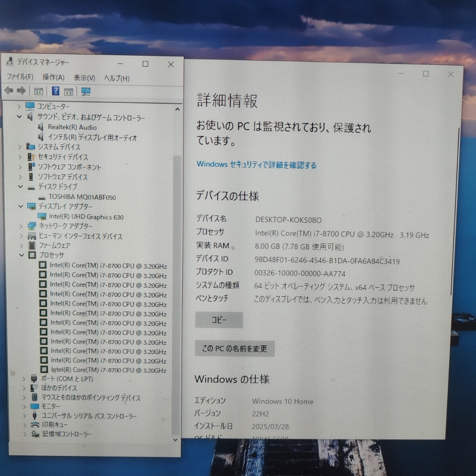The image size is (476, 476).
Task: Expand the セキュリティ デバイス node
Action: [x=20, y=157]
